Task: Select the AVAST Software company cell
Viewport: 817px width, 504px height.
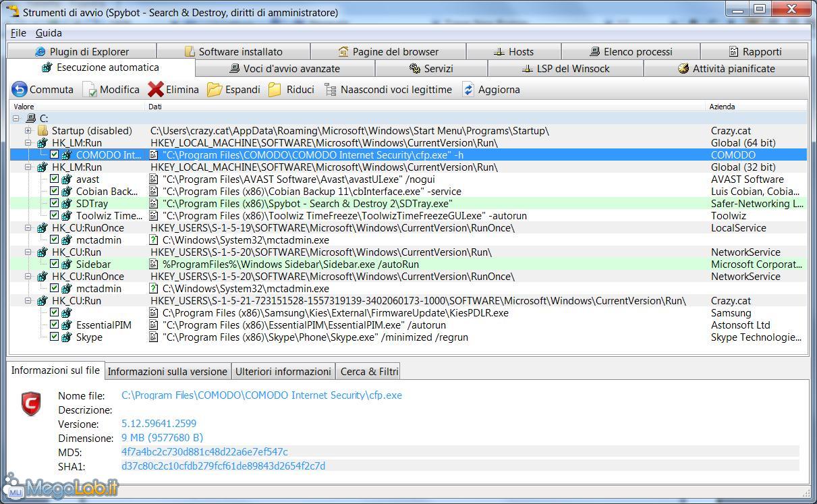Action: point(748,179)
